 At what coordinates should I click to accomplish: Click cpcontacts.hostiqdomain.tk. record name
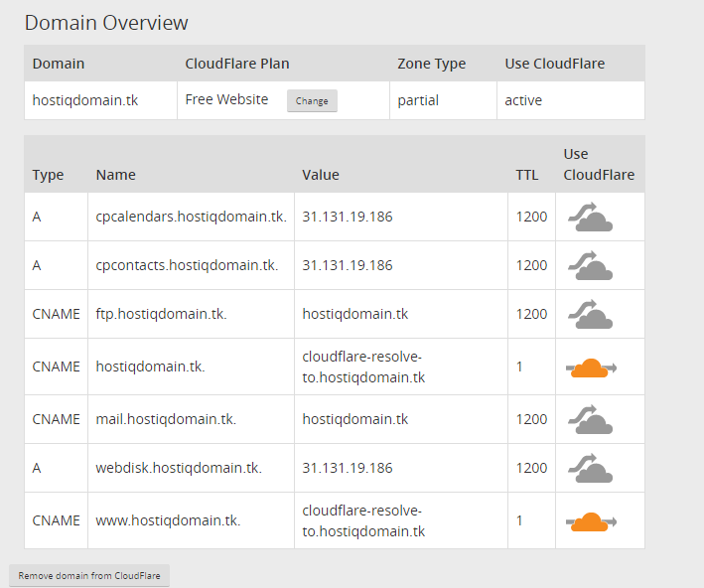(187, 265)
